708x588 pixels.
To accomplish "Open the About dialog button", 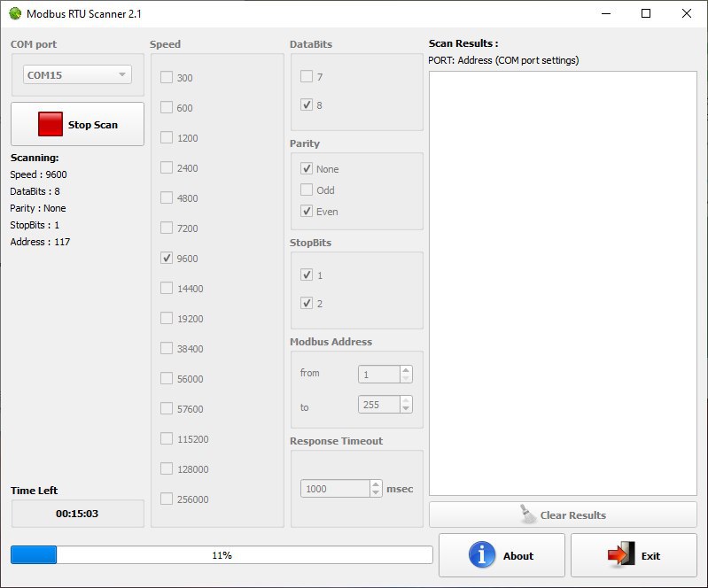I will point(502,555).
